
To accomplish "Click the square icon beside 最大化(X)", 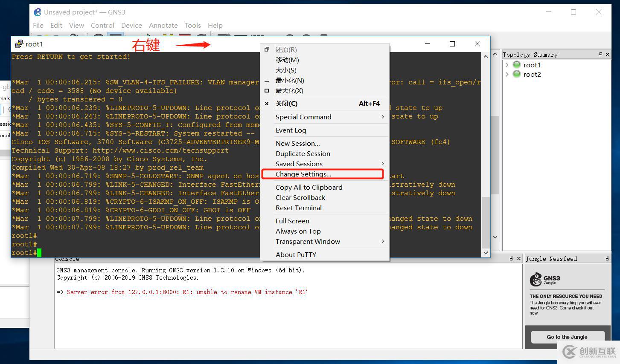I will [x=267, y=91].
